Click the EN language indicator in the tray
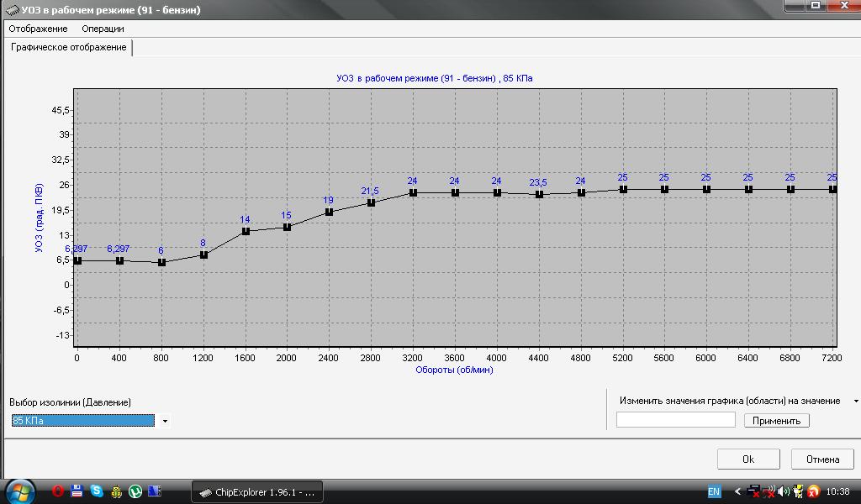The height and width of the screenshot is (504, 861). pos(714,492)
